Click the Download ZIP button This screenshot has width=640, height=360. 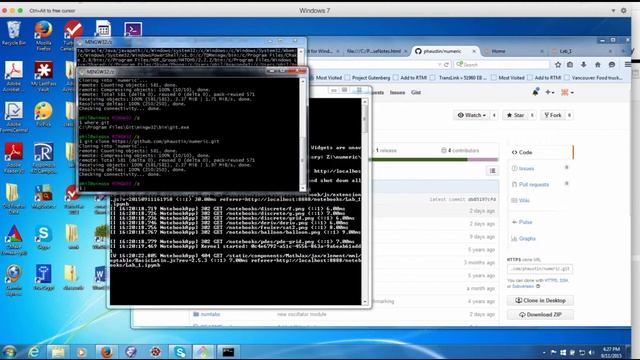pos(540,315)
